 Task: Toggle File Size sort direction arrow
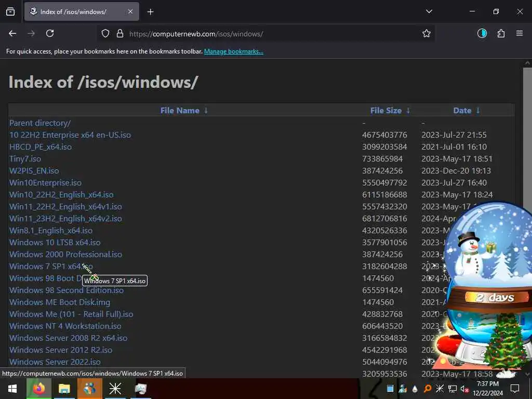[x=408, y=111]
